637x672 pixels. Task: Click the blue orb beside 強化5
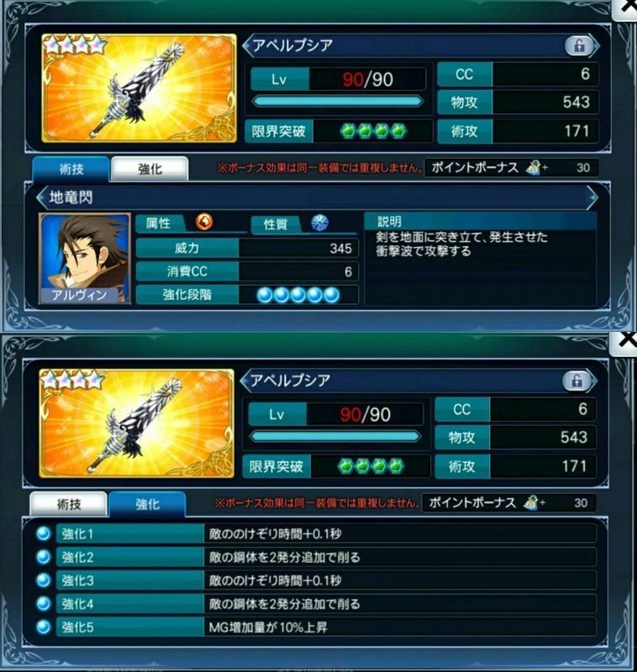click(44, 627)
